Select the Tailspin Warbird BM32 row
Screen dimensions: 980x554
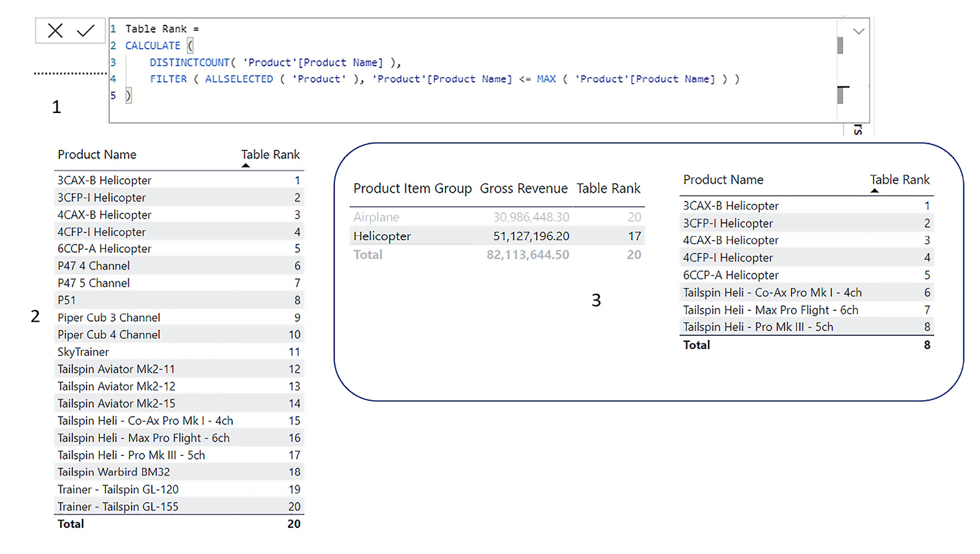(113, 472)
